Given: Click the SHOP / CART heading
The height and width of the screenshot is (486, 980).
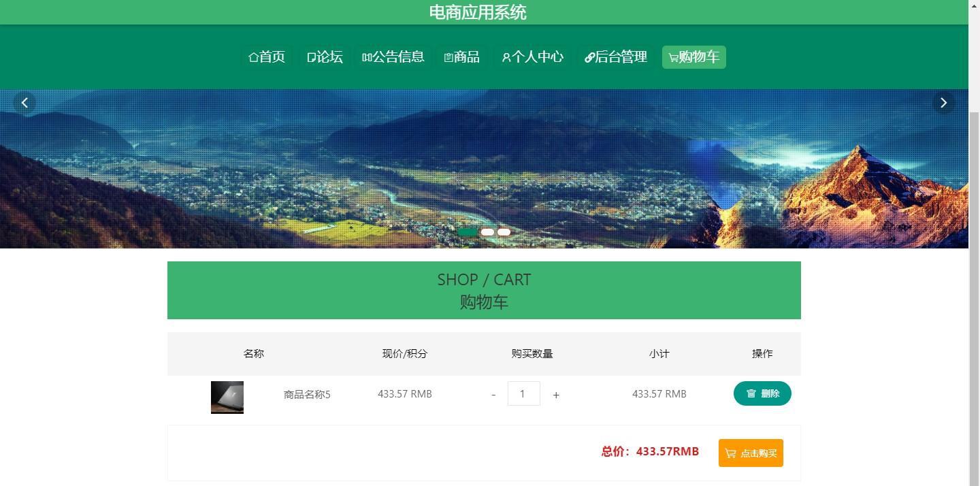Looking at the screenshot, I should tap(484, 280).
